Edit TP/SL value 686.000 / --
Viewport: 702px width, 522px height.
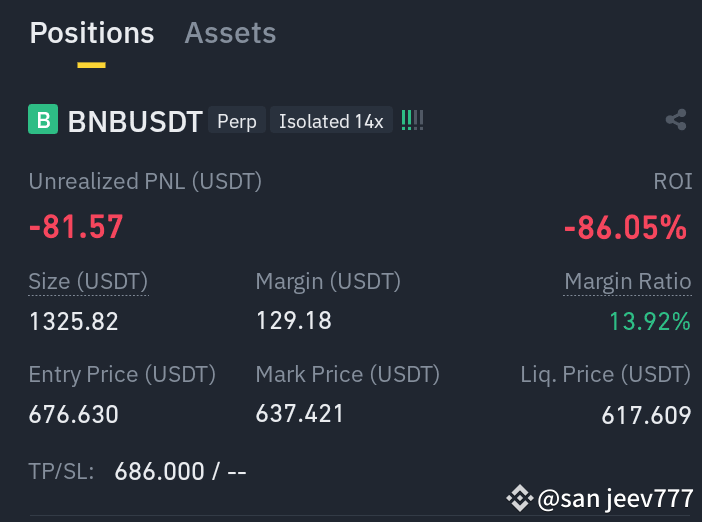[x=180, y=471]
